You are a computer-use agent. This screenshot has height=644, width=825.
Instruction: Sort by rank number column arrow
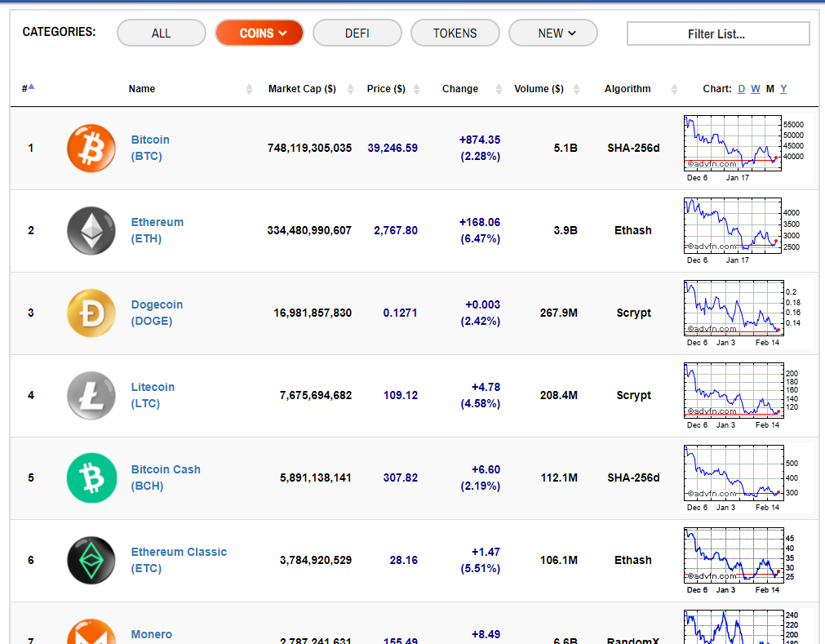click(x=31, y=87)
